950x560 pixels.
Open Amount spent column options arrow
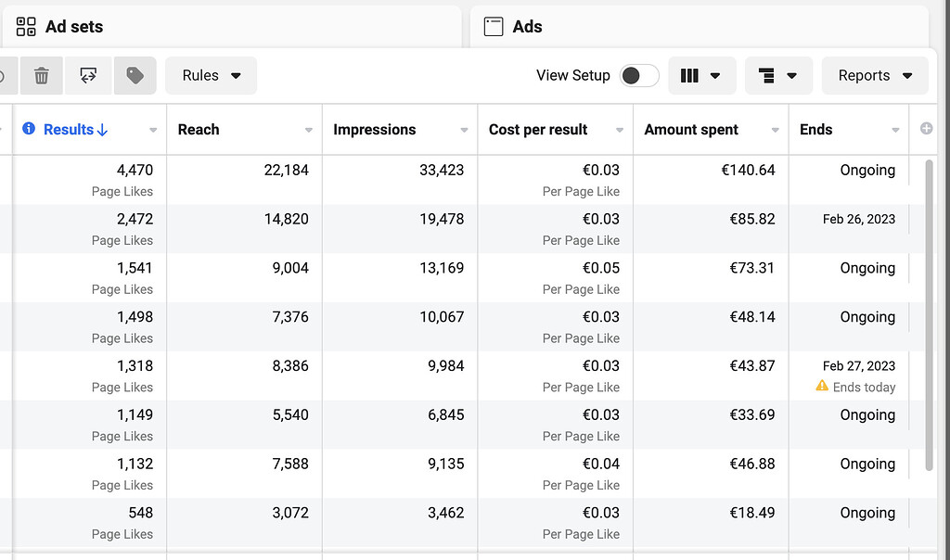775,130
